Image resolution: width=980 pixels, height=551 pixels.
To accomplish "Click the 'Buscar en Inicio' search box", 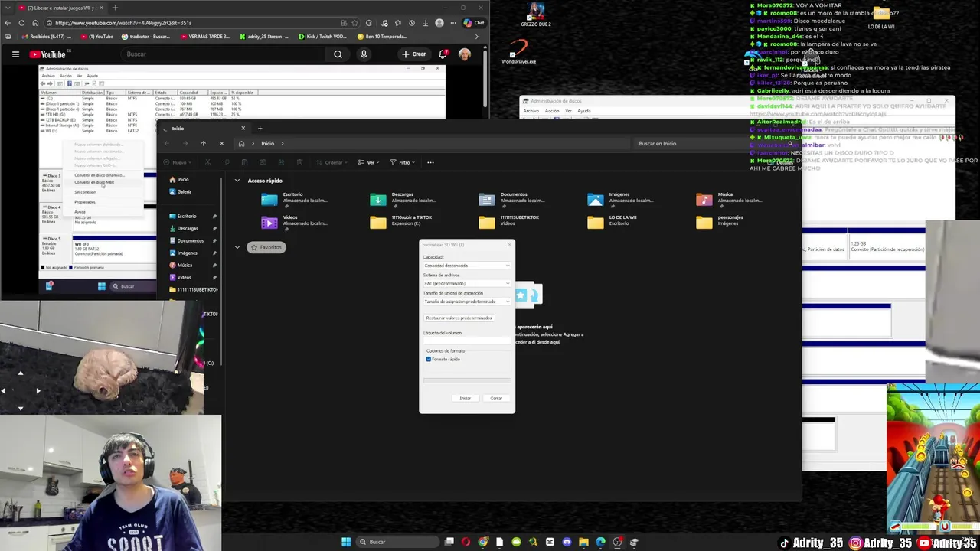I will [716, 143].
